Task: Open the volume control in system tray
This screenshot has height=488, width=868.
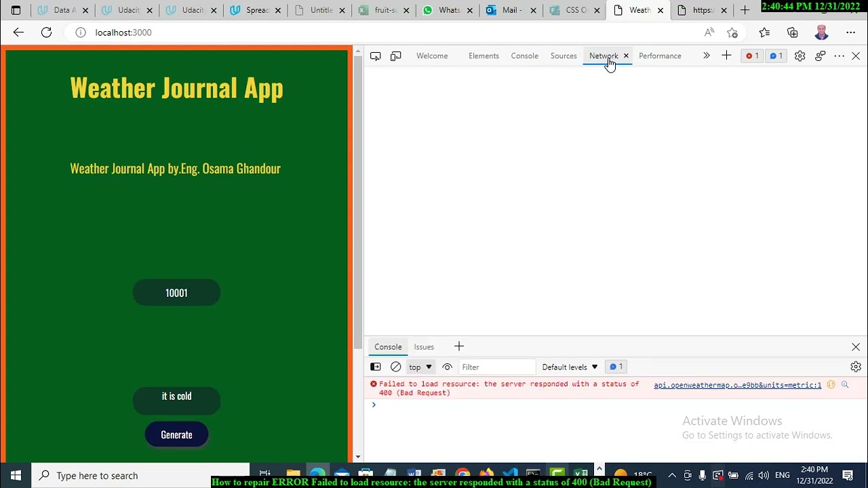Action: (764, 476)
